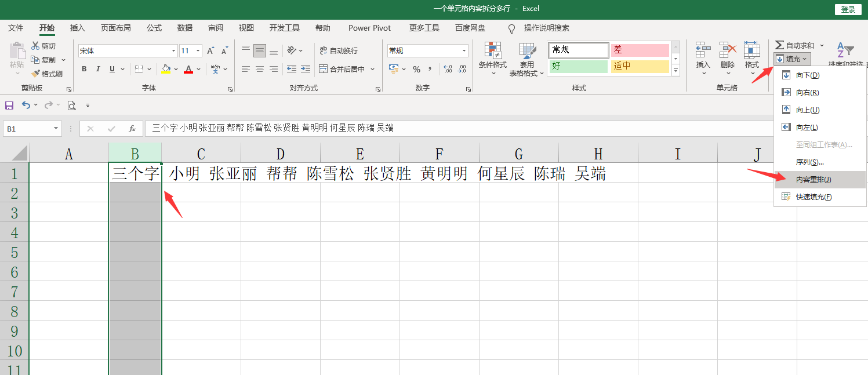The width and height of the screenshot is (868, 375).
Task: Click the 登录 (Sign in) button
Action: coord(848,9)
